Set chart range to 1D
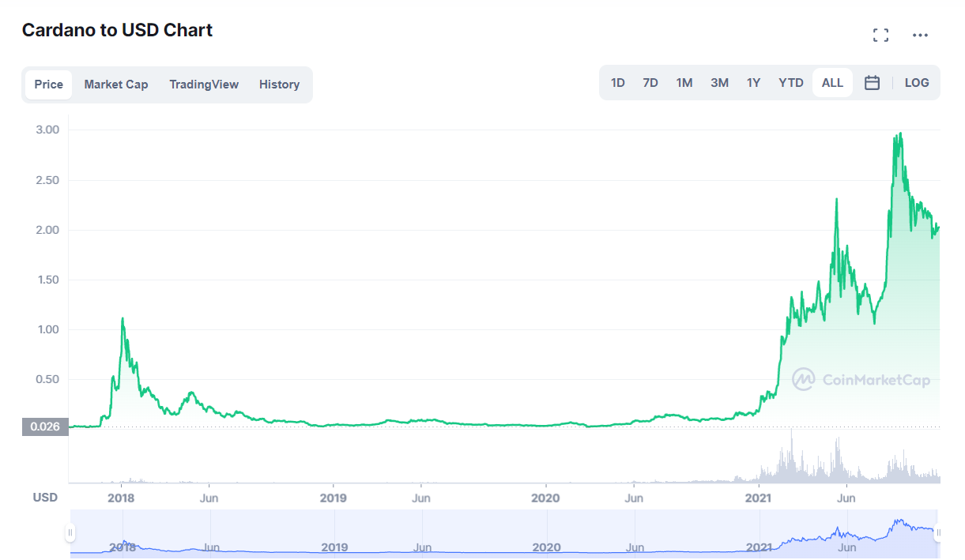 [x=618, y=83]
